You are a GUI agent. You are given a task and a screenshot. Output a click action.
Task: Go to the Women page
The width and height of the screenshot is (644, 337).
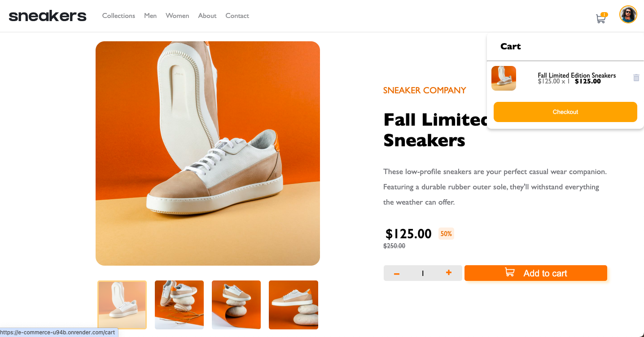click(x=177, y=16)
